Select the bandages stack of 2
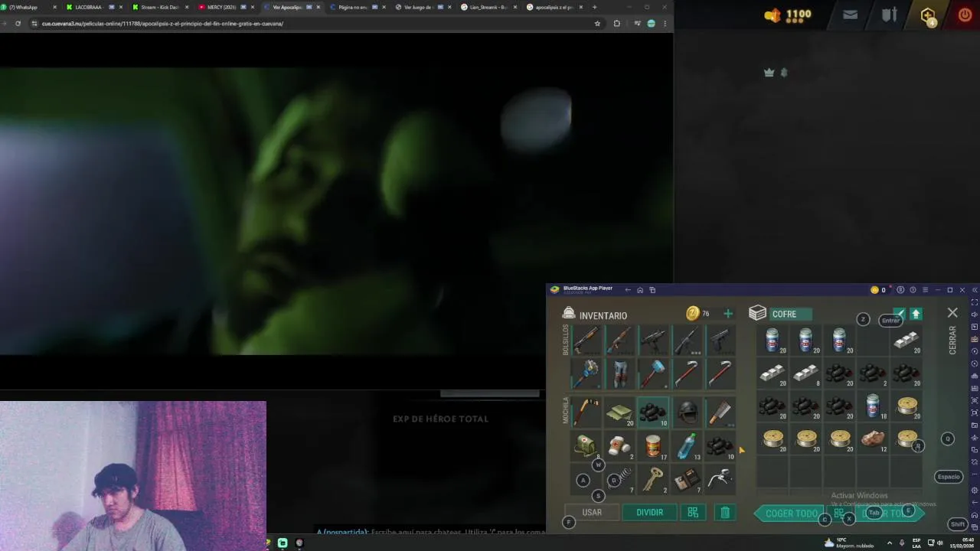 coord(619,445)
